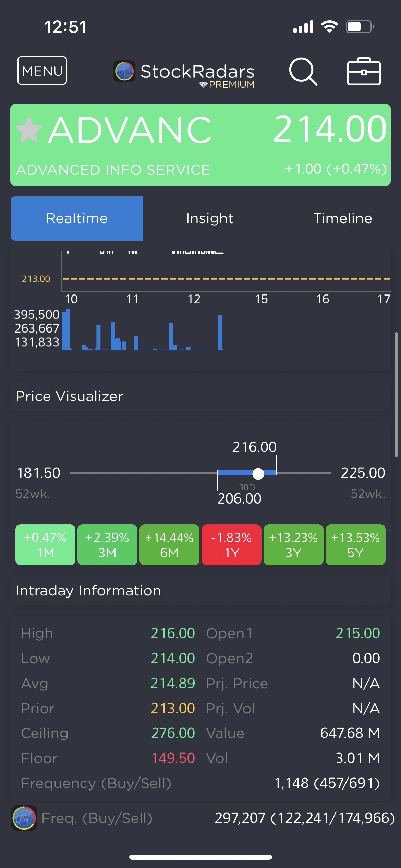Switch to the Timeline tab

point(343,218)
